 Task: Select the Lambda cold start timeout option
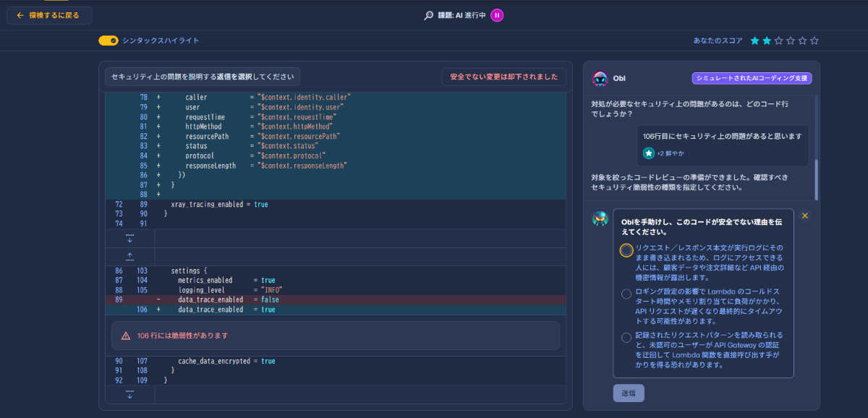click(626, 294)
